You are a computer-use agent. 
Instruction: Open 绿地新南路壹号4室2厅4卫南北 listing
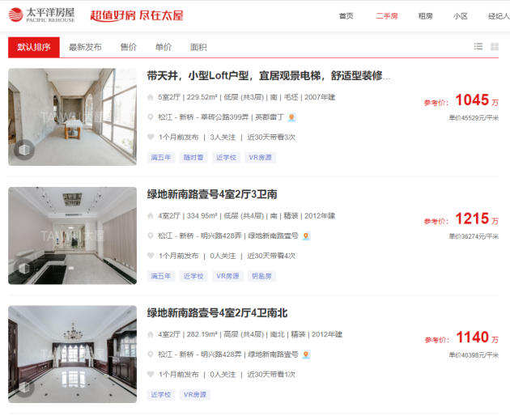(217, 312)
